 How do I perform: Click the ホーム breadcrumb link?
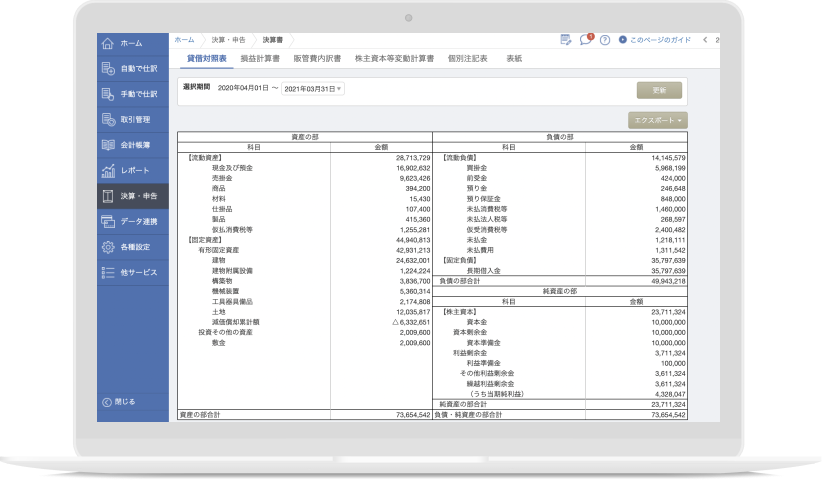coord(184,40)
